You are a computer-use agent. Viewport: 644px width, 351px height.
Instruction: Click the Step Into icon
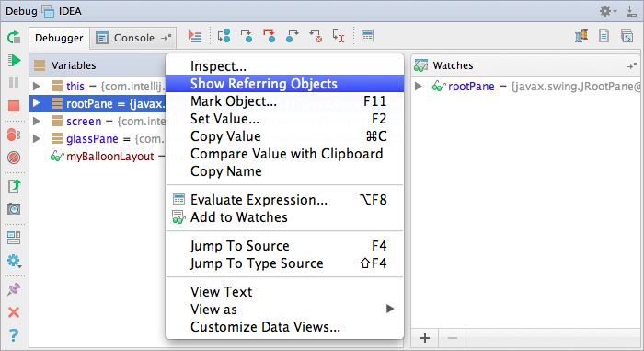247,36
